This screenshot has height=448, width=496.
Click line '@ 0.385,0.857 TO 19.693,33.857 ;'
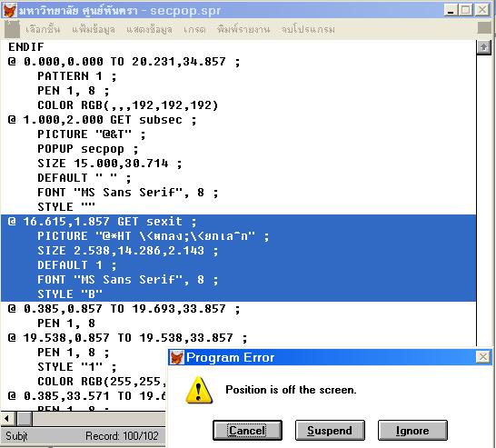(124, 309)
